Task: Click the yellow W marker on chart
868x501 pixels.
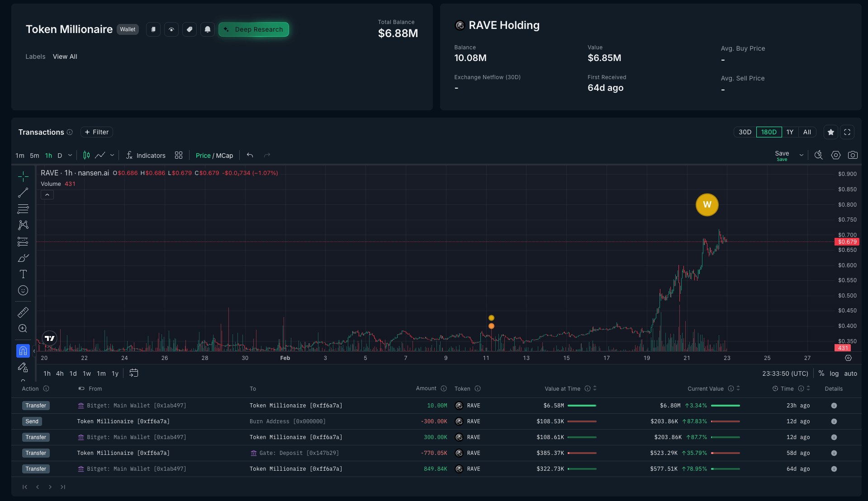Action: pyautogui.click(x=707, y=205)
